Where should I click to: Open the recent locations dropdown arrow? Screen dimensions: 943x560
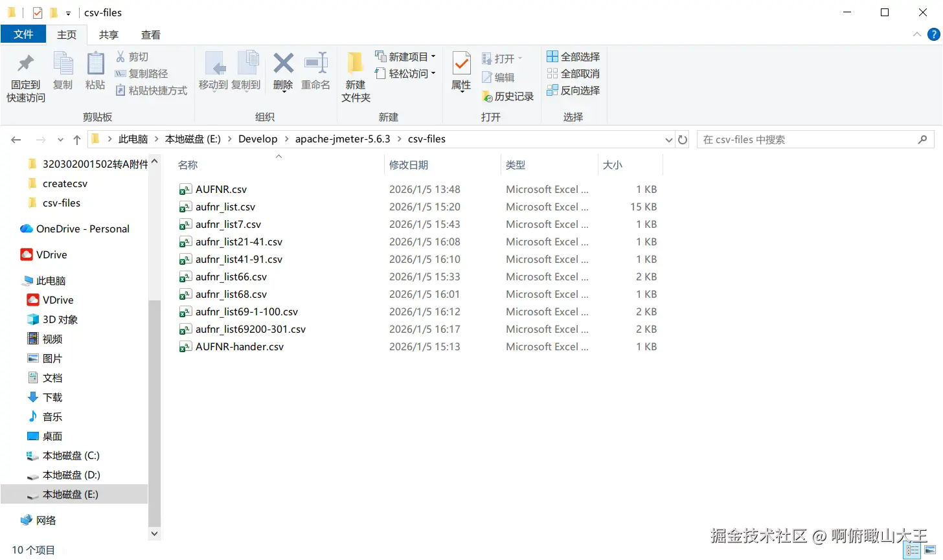pyautogui.click(x=60, y=140)
